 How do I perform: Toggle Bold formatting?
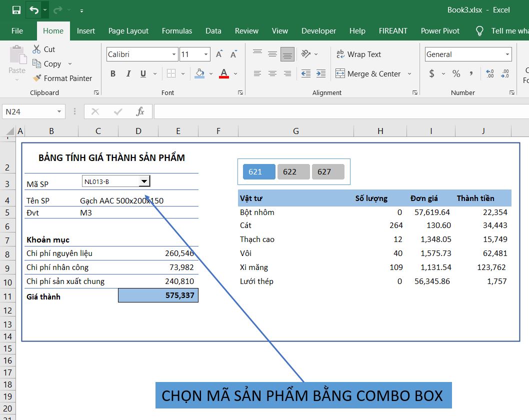pos(113,73)
